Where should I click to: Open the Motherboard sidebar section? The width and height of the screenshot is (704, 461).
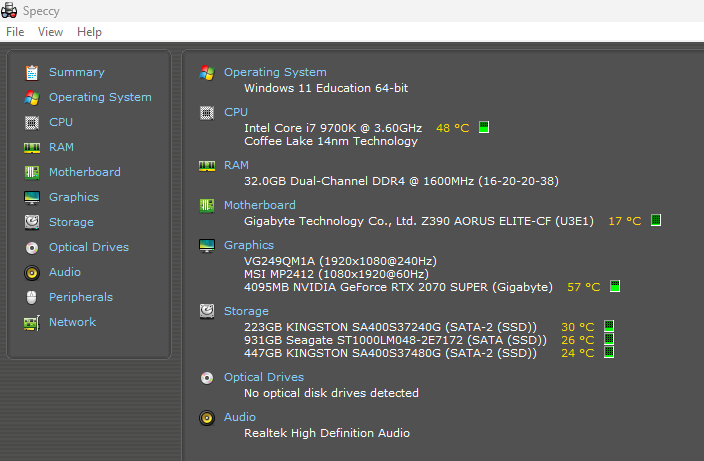point(85,172)
